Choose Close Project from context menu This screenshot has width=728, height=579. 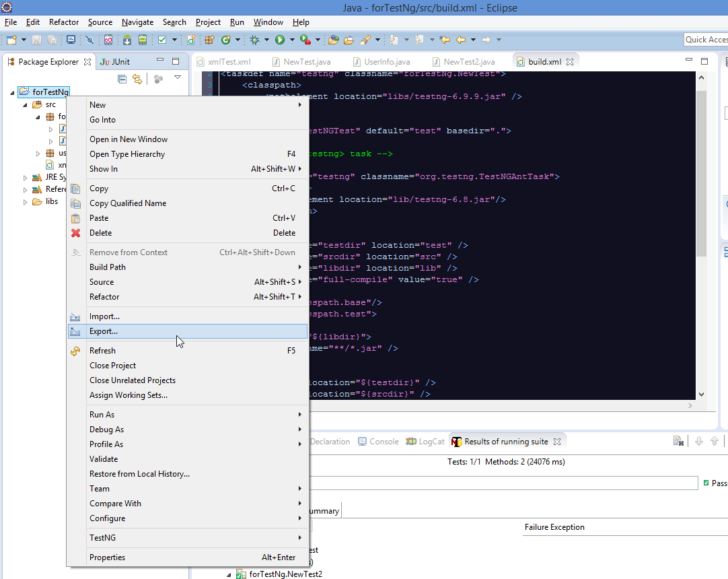point(188,366)
